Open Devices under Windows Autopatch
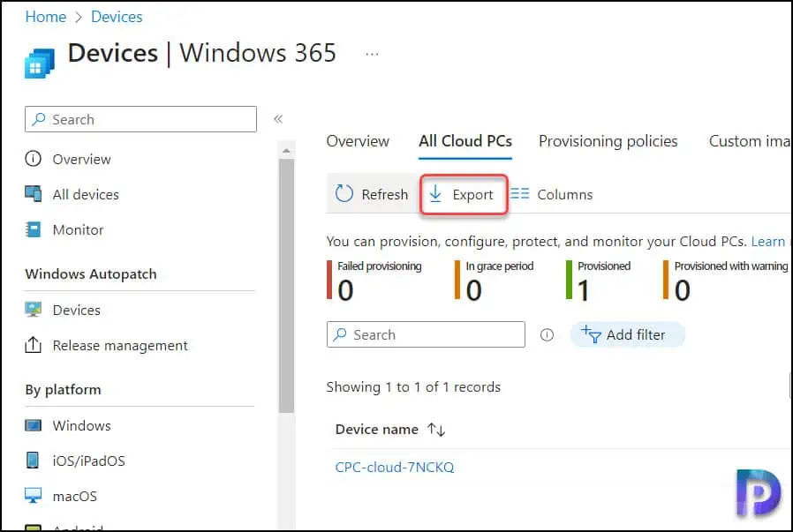The width and height of the screenshot is (793, 532). [x=76, y=310]
